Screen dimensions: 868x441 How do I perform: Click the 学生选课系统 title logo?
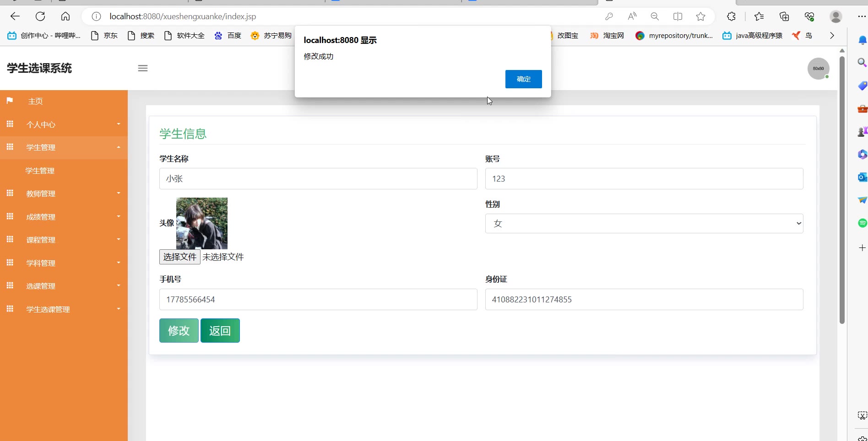(39, 68)
